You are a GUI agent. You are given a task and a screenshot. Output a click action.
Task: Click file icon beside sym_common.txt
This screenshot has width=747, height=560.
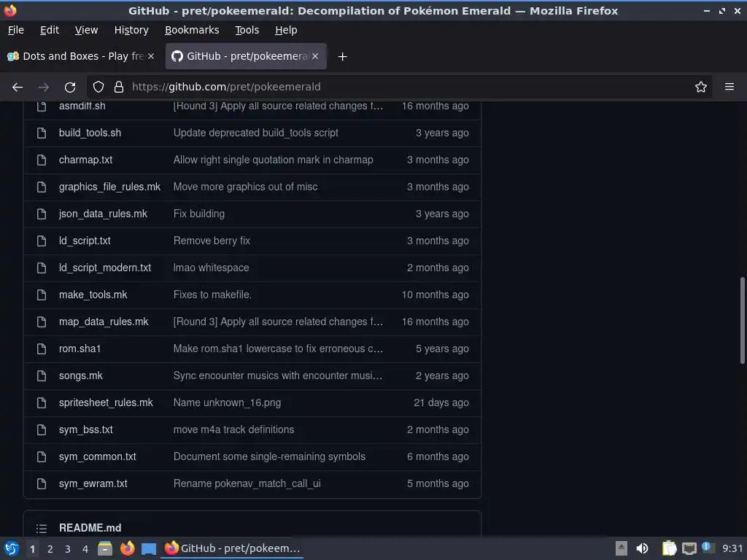[x=42, y=456]
